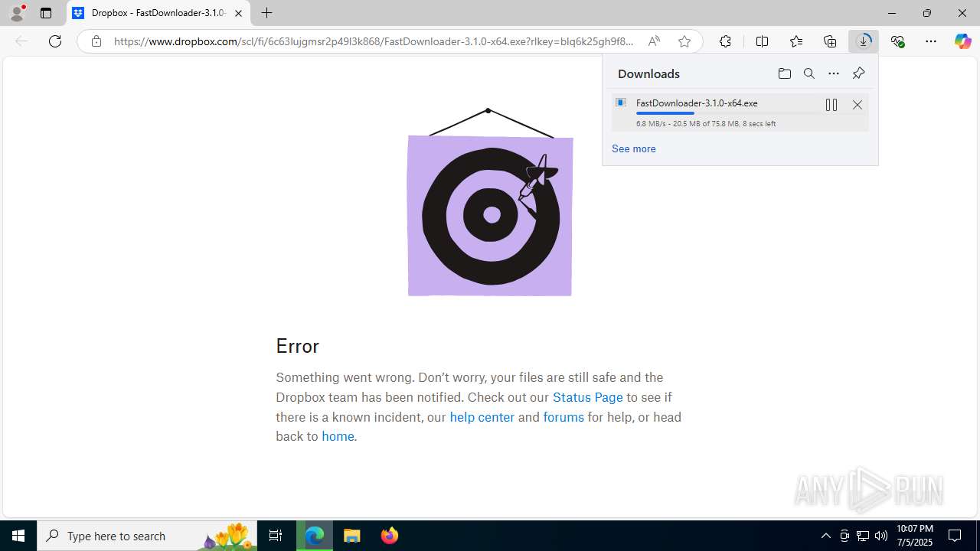Open a new tab with plus button
Image resolution: width=980 pixels, height=551 pixels.
[266, 13]
